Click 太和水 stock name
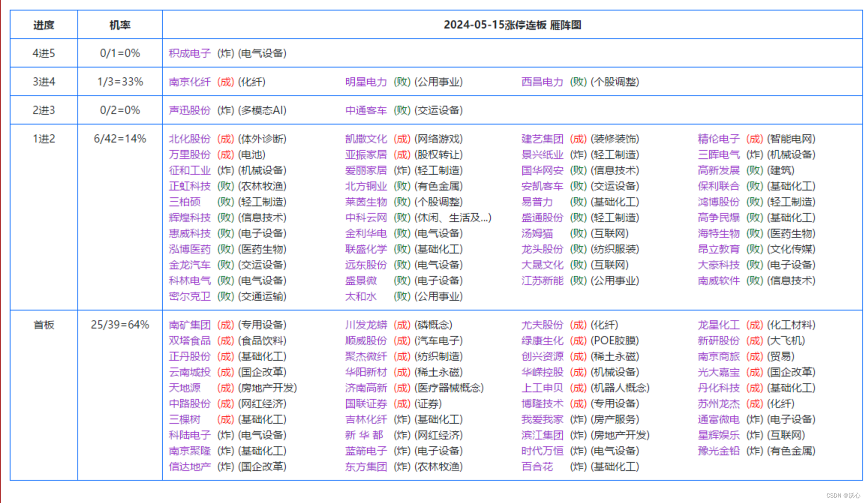Screen dimensions: 868x503 [361, 296]
